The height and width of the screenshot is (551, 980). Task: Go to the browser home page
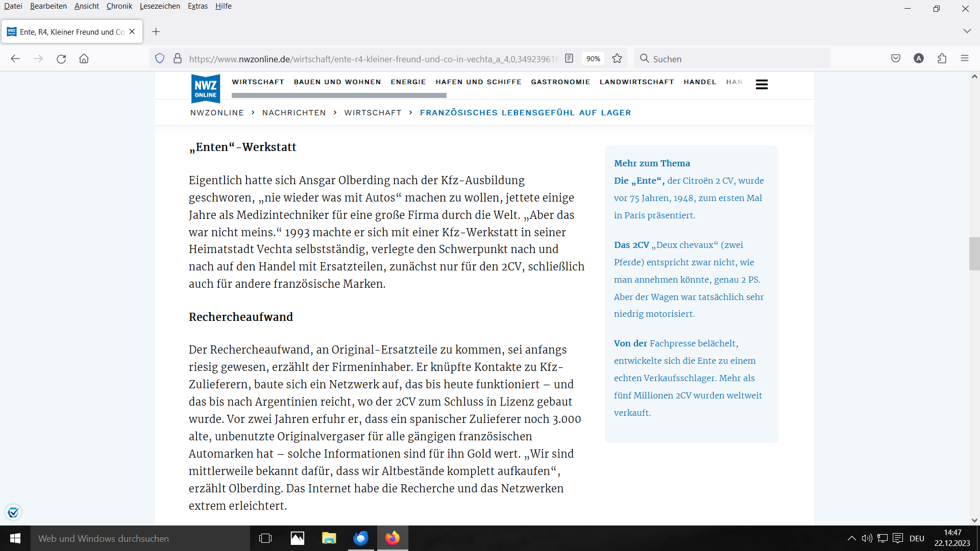(x=84, y=59)
